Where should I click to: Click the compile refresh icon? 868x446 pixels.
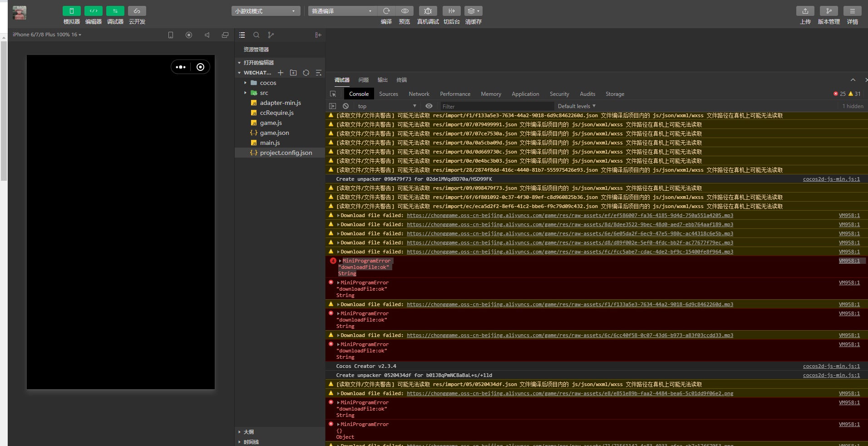click(386, 11)
